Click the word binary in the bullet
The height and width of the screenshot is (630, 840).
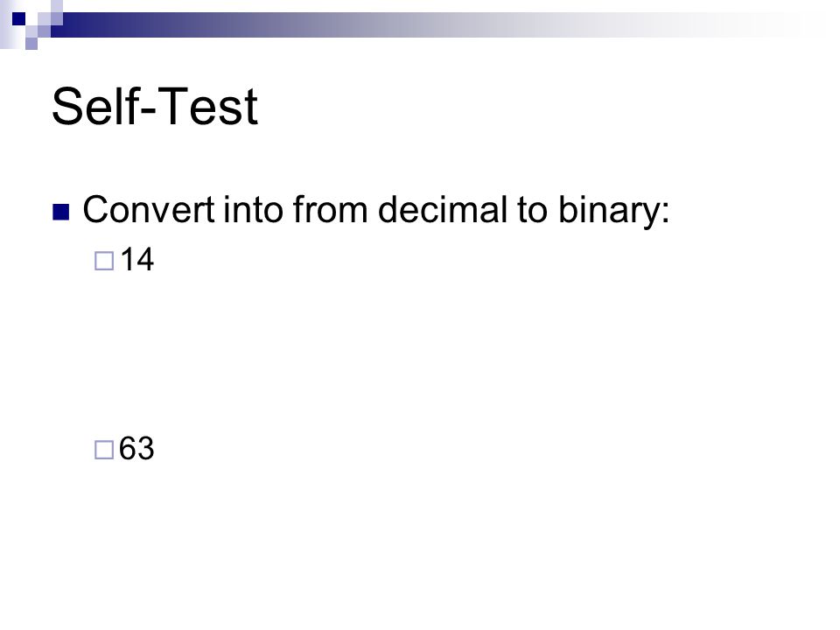pos(609,212)
